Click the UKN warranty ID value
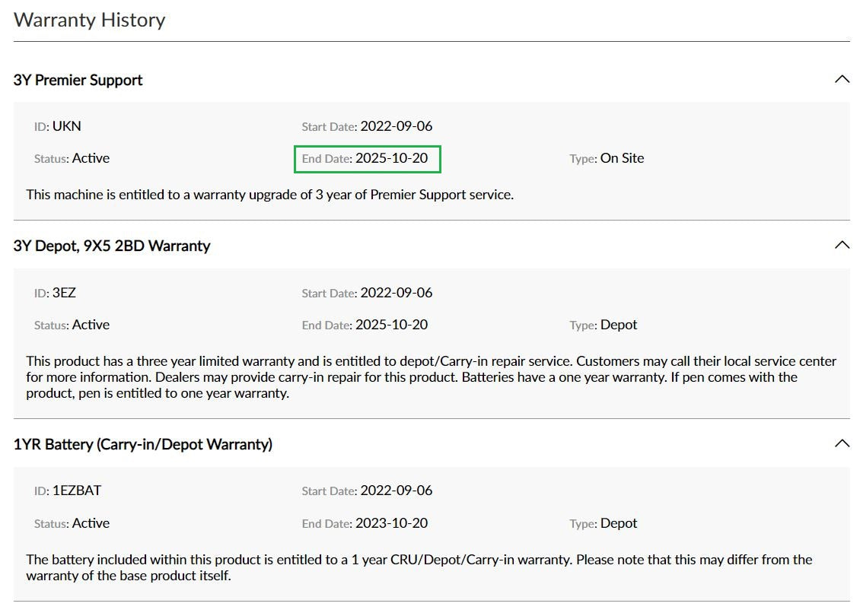Image resolution: width=860 pixels, height=616 pixels. (66, 126)
